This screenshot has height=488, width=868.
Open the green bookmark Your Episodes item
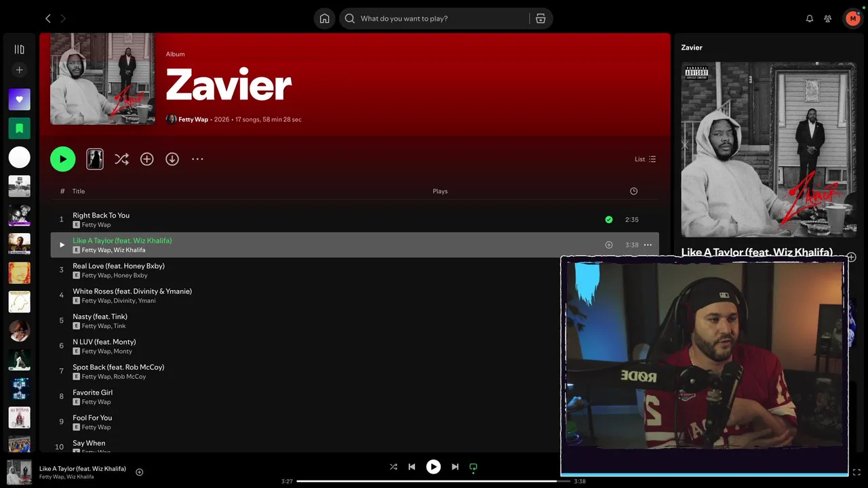click(19, 128)
